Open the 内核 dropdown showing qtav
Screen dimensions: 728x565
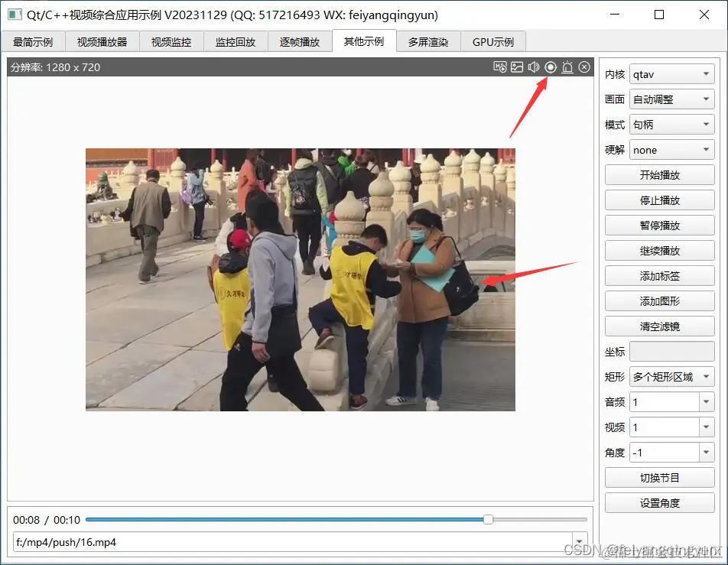click(x=672, y=74)
